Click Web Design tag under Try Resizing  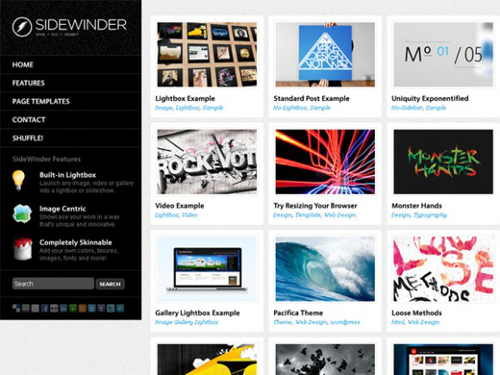(340, 215)
